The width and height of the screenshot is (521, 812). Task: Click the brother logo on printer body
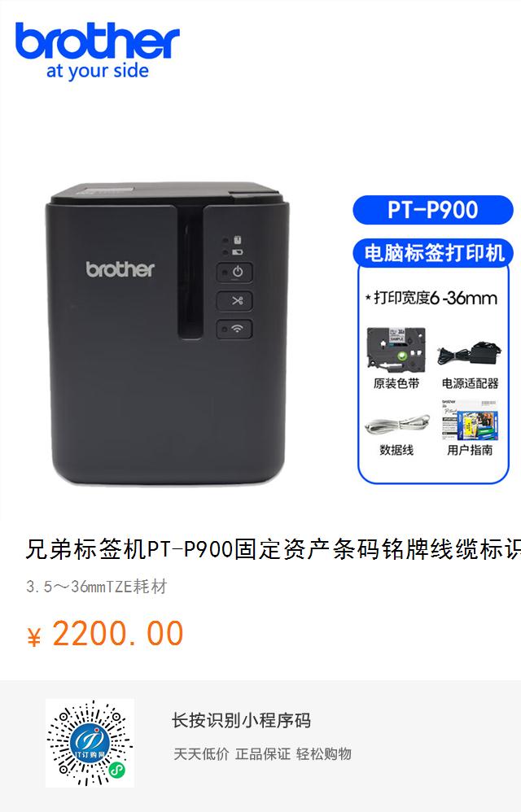pyautogui.click(x=120, y=269)
